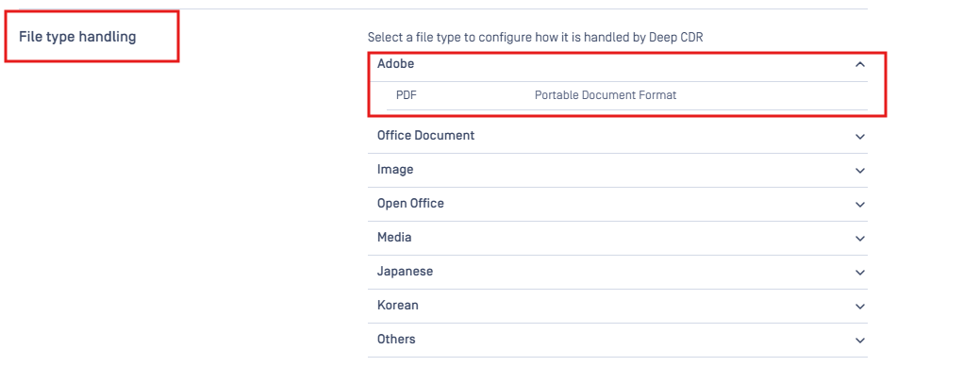980x383 pixels.
Task: Click the Others category label
Action: (396, 340)
